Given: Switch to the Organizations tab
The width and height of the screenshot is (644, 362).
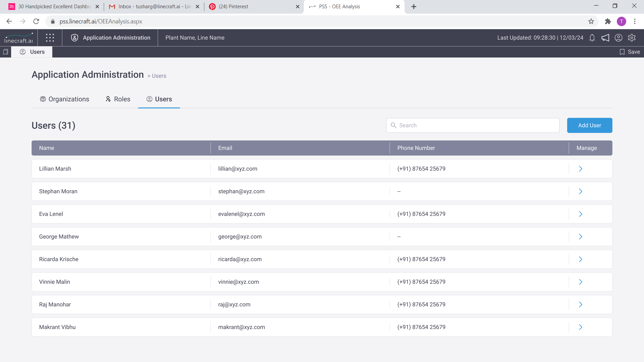Looking at the screenshot, I should coord(64,99).
